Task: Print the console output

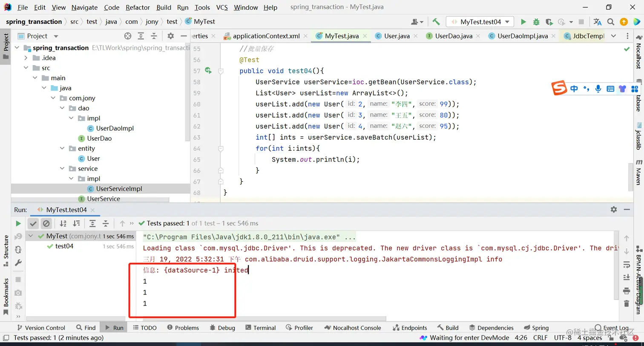Action: (x=626, y=291)
